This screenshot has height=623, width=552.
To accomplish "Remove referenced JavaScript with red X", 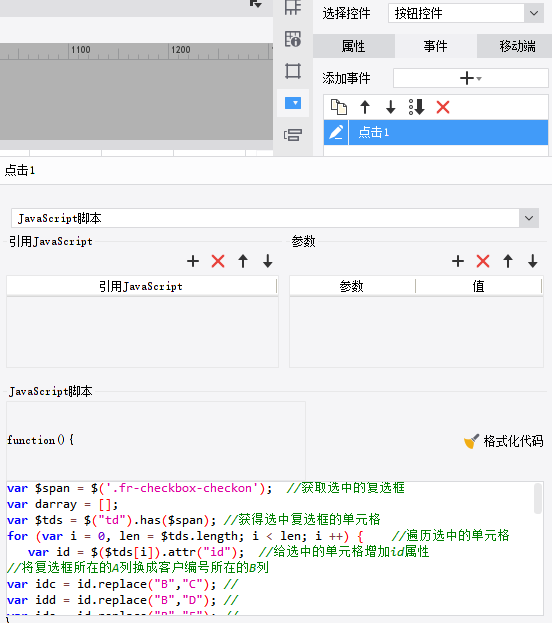I will tap(218, 261).
